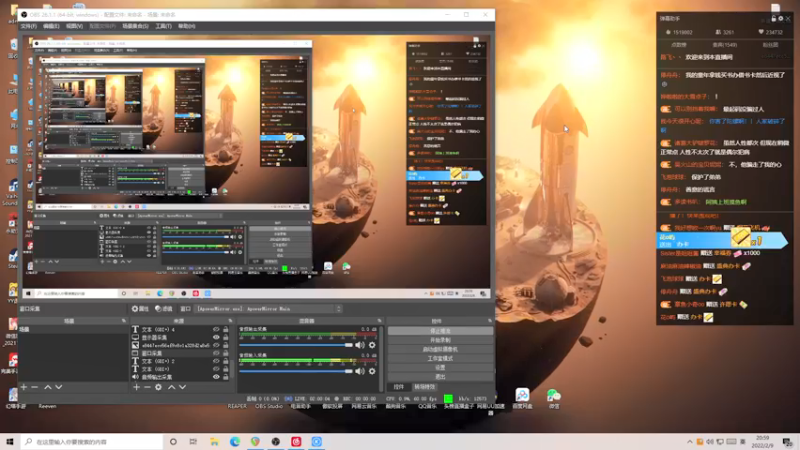This screenshot has width=800, height=450.
Task: Mute the top mixer channel speaker icon
Action: point(360,345)
